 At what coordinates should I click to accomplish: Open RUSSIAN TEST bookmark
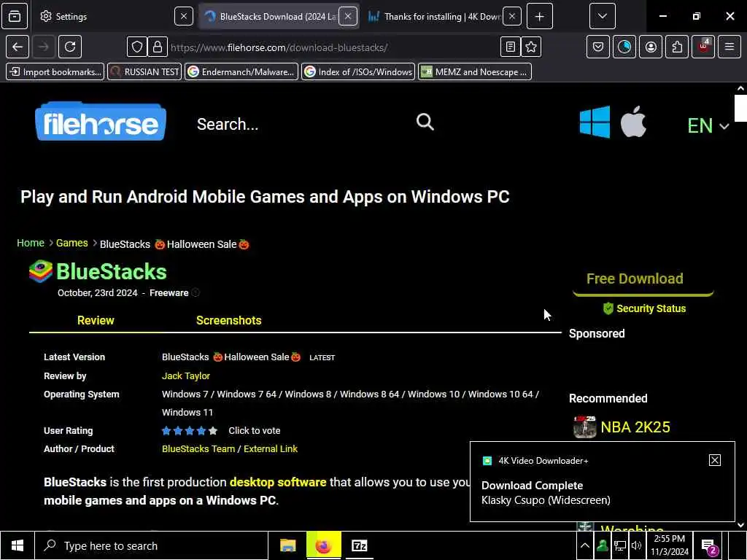pyautogui.click(x=144, y=72)
